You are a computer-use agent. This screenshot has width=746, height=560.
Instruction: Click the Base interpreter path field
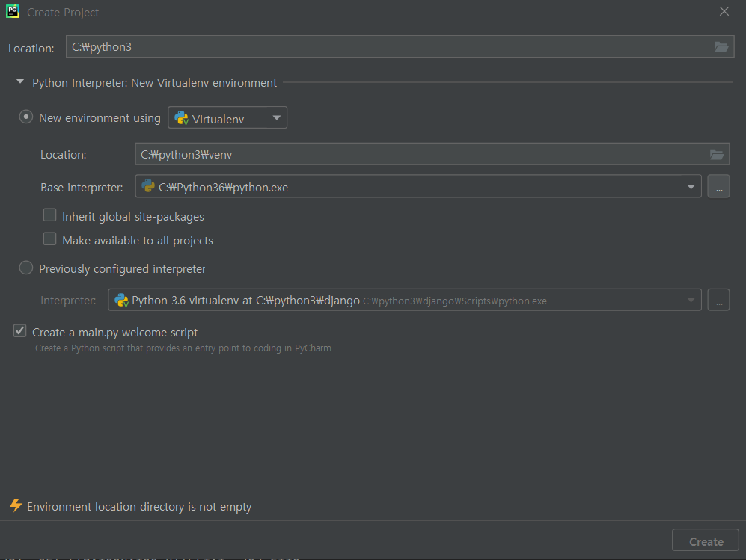click(x=419, y=186)
